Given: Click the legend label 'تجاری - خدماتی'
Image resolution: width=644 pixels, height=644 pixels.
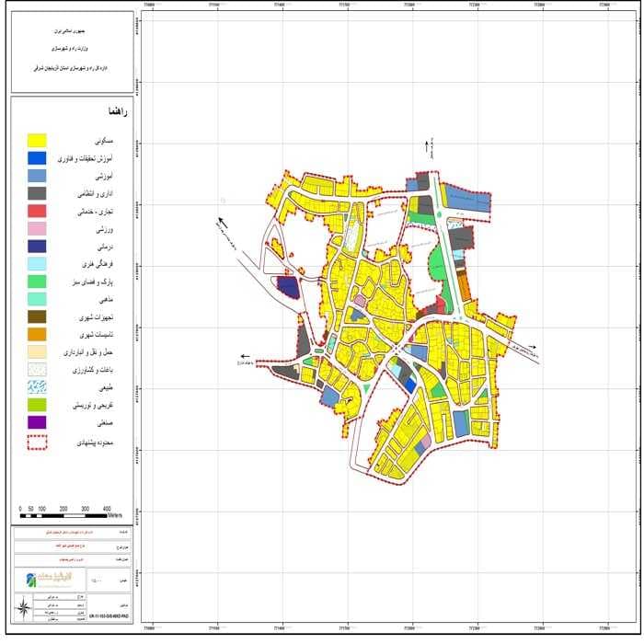Looking at the screenshot, I should (95, 212).
